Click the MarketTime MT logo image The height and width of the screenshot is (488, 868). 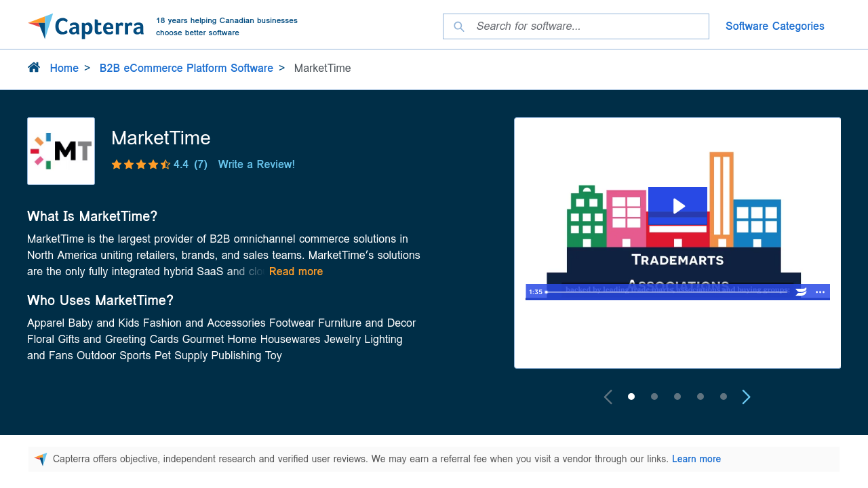coord(61,151)
